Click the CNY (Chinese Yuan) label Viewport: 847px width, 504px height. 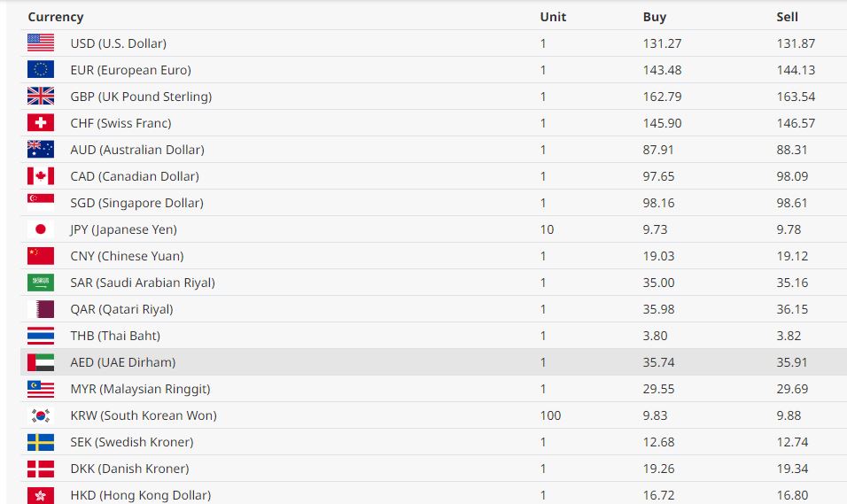click(x=127, y=256)
